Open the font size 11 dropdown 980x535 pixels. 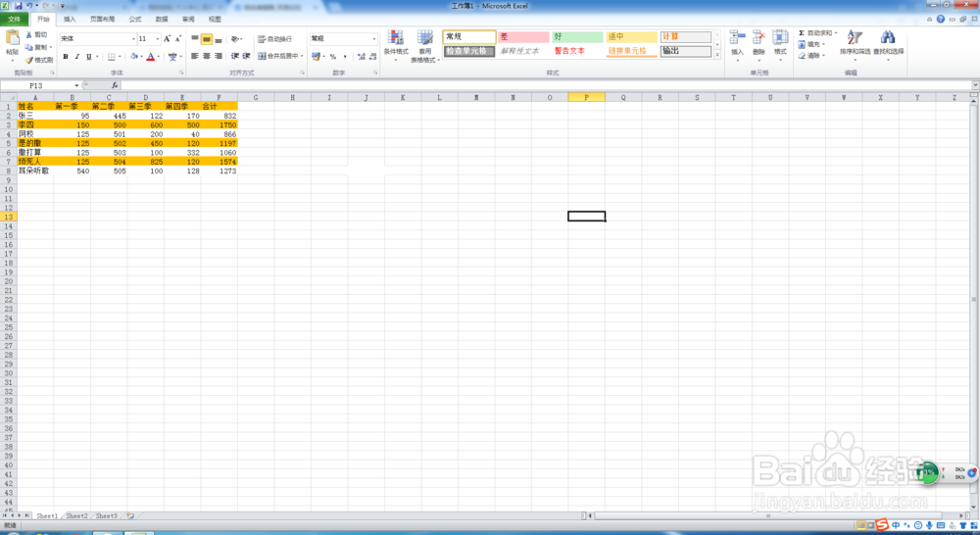157,39
